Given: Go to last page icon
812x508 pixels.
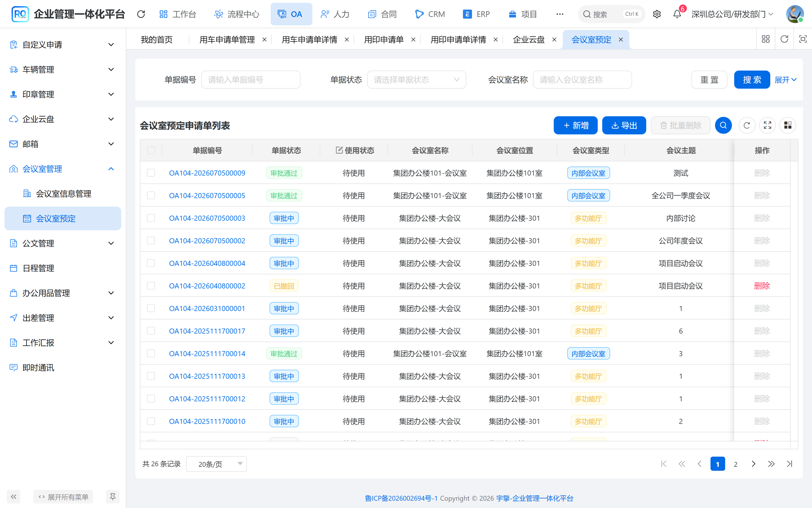Looking at the screenshot, I should point(789,464).
